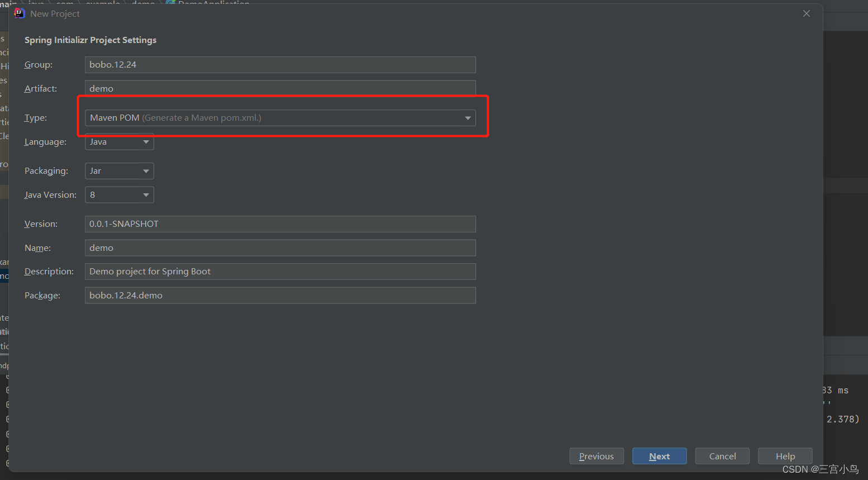Cancel the New Project dialog

tap(722, 456)
